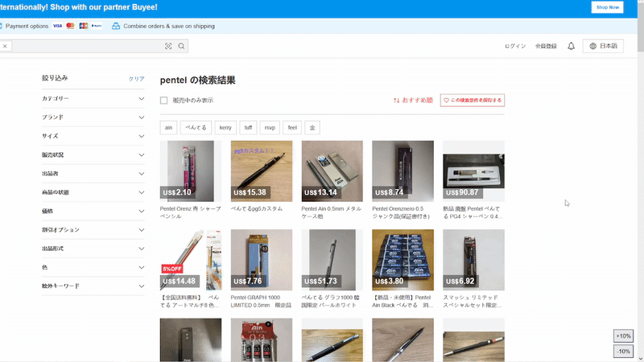This screenshot has width=644, height=362.
Task: Click the Mastercard payment logo
Action: 70,26
